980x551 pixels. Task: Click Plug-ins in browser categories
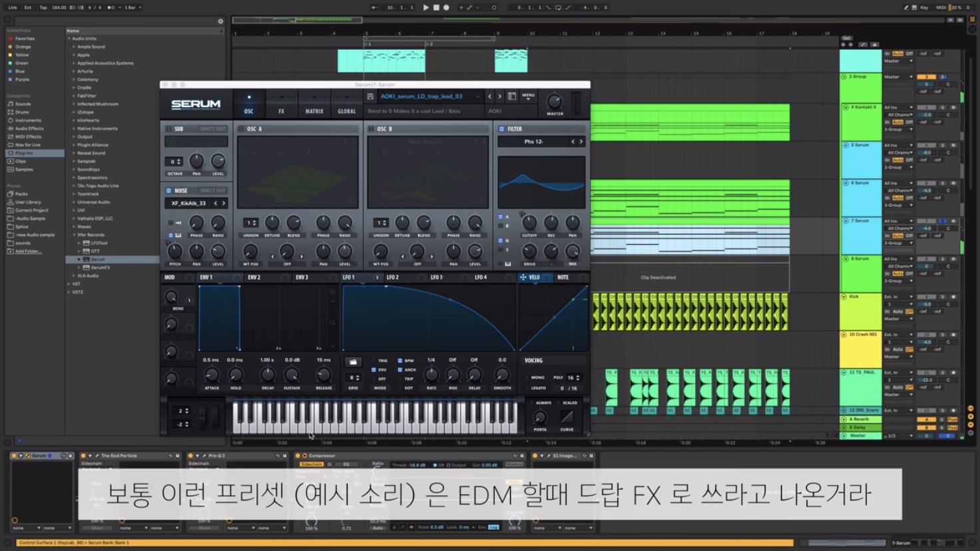[24, 153]
